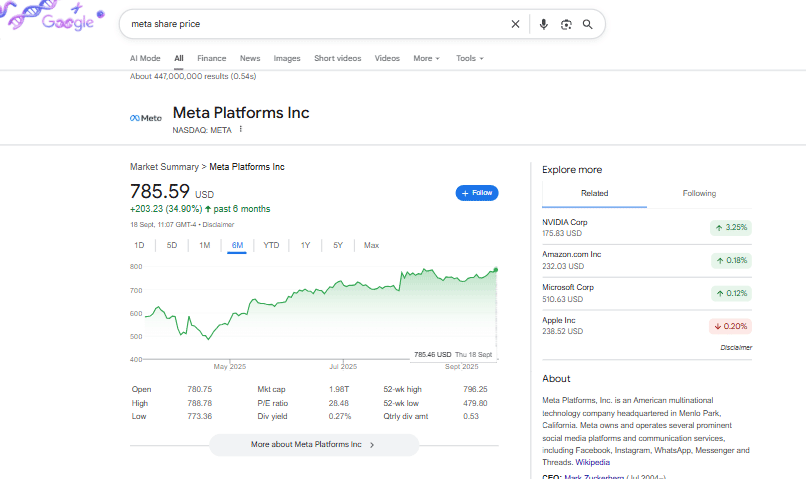Expand the More search filters dropdown
This screenshot has height=479, width=806.
click(x=426, y=58)
